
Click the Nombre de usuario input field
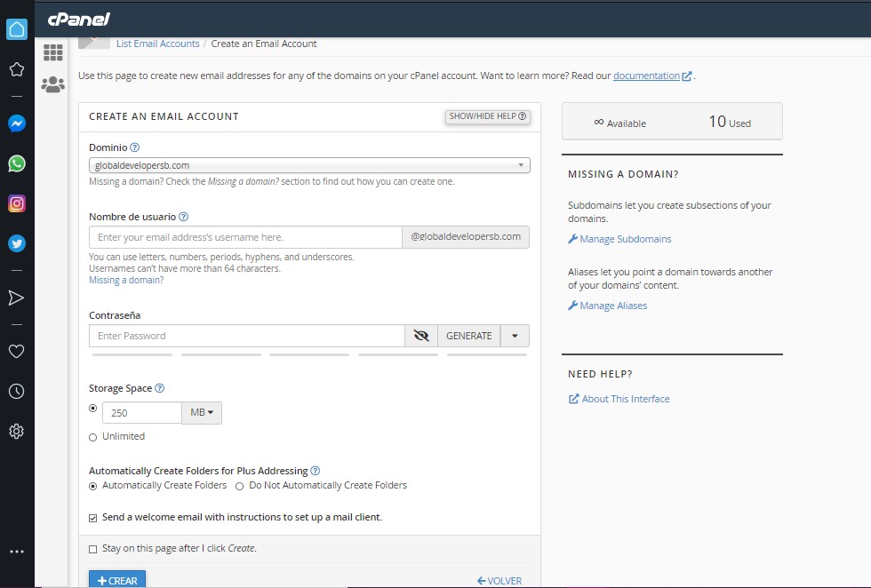pos(245,237)
